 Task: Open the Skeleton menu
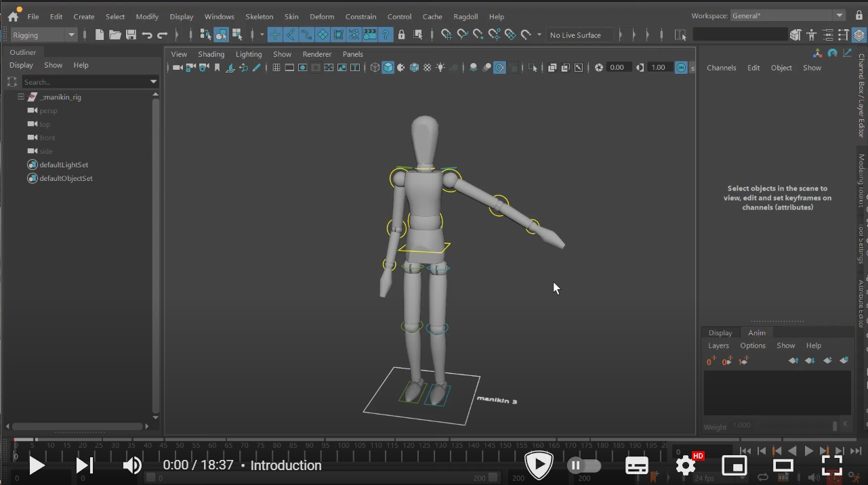259,16
